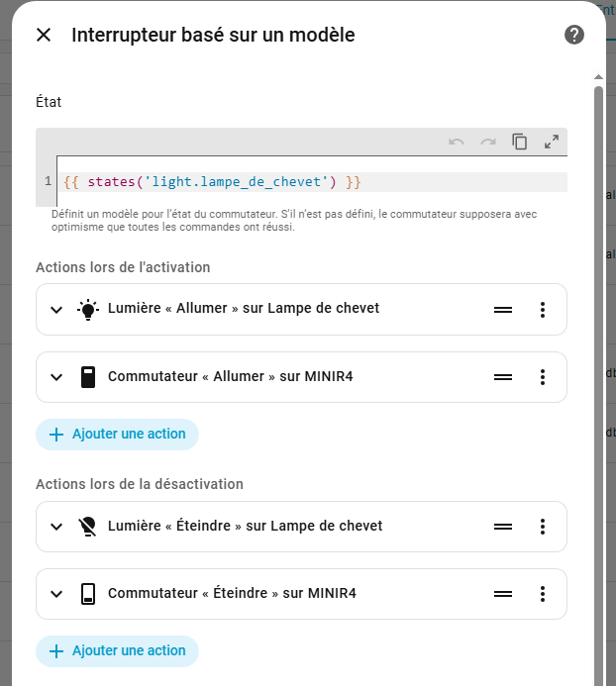Add an action under deactivation actions
The image size is (616, 686).
(x=117, y=651)
